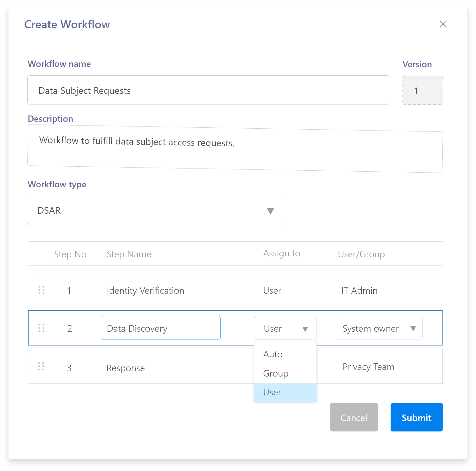The image size is (476, 471).
Task: Click IT Admin in step 1
Action: point(359,291)
